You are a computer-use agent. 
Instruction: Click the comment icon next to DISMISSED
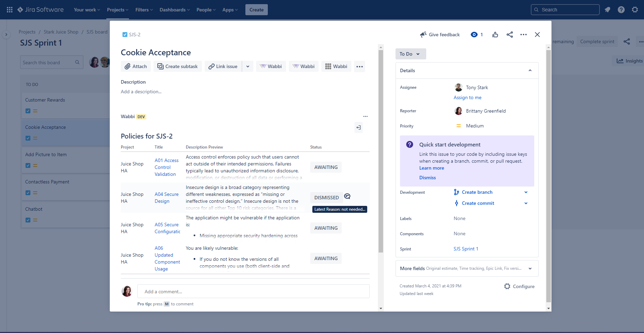pos(348,197)
